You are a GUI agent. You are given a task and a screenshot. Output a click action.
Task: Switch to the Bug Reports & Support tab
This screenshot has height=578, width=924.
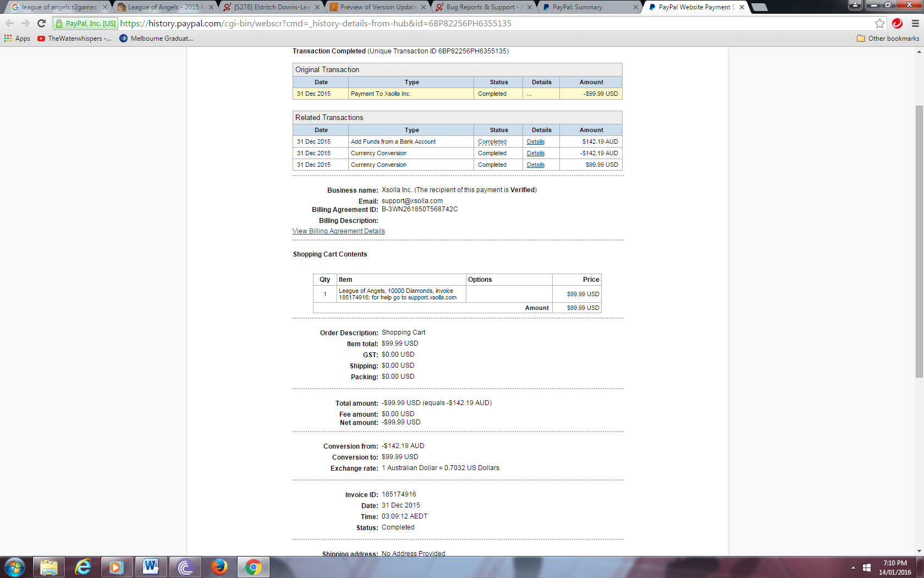tap(480, 7)
